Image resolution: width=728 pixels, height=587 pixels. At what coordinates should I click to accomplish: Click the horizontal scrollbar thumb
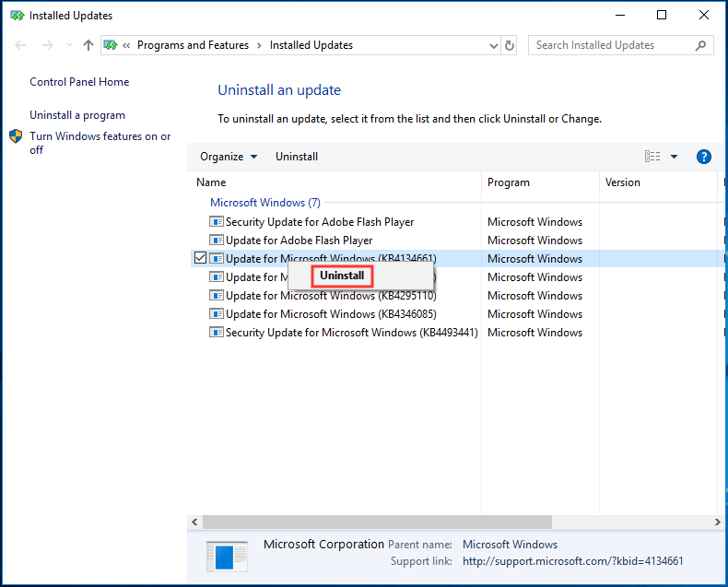(x=377, y=522)
